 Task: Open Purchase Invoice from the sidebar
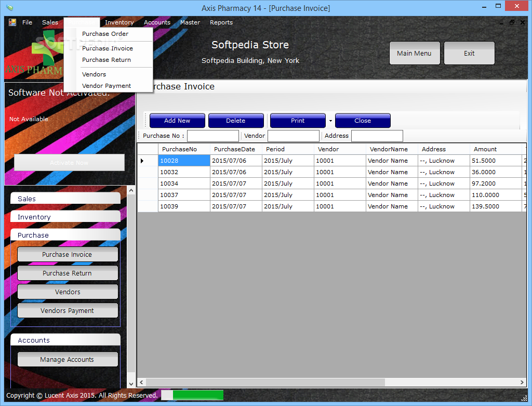68,255
